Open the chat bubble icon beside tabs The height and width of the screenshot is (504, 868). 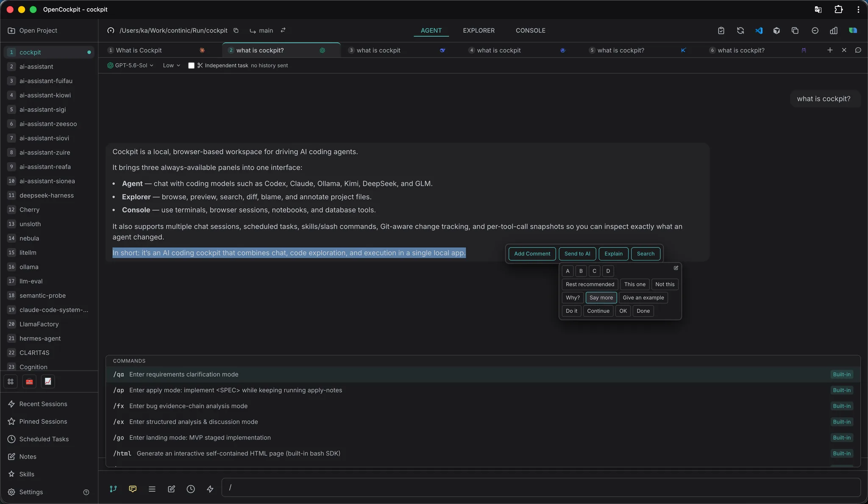(x=858, y=50)
